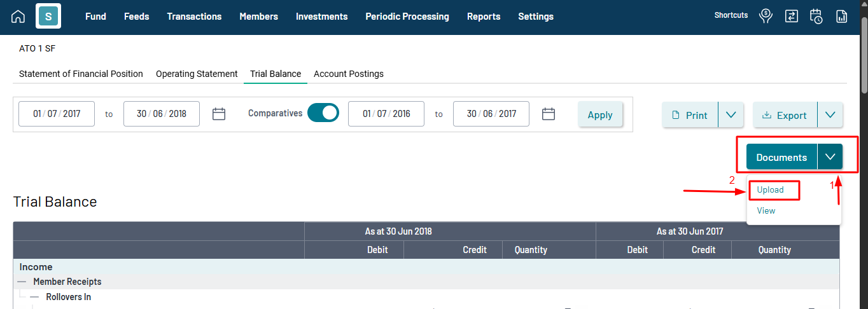Open the hands-holding-dollar-coin shortcut icon

[766, 17]
